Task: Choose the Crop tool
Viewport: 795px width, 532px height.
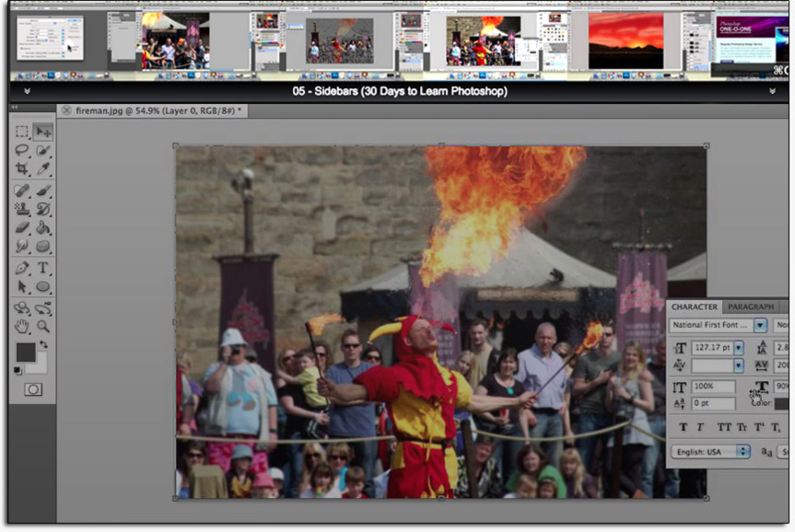Action: [x=22, y=169]
